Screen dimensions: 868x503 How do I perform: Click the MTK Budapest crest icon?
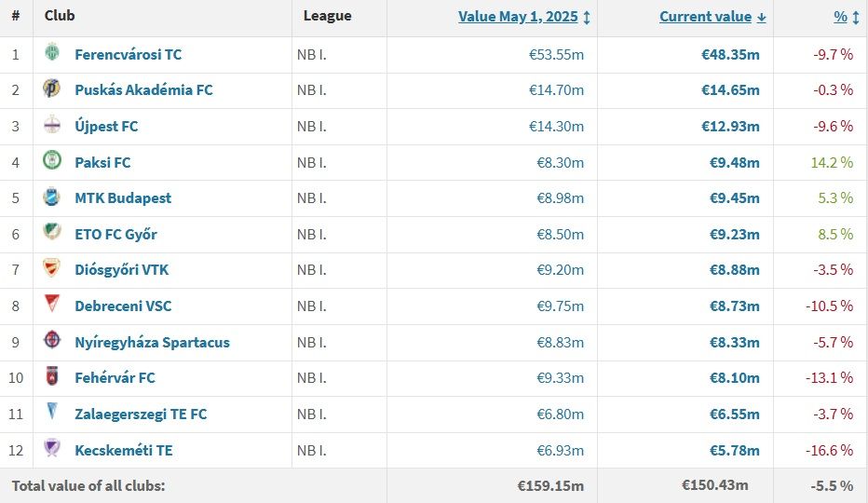click(x=51, y=197)
